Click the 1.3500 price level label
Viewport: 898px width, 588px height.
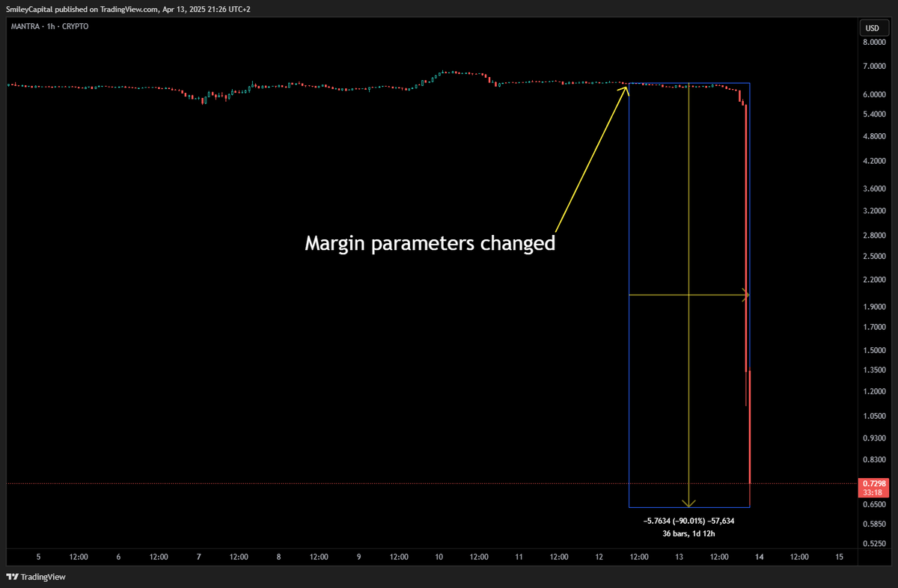click(x=875, y=370)
